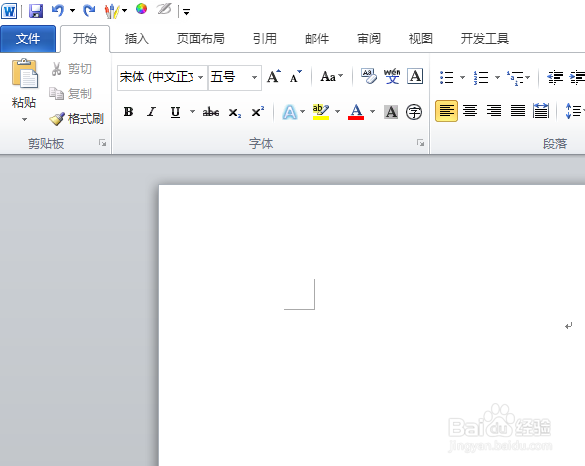Toggle bold formatting
The width and height of the screenshot is (585, 466).
pos(128,112)
